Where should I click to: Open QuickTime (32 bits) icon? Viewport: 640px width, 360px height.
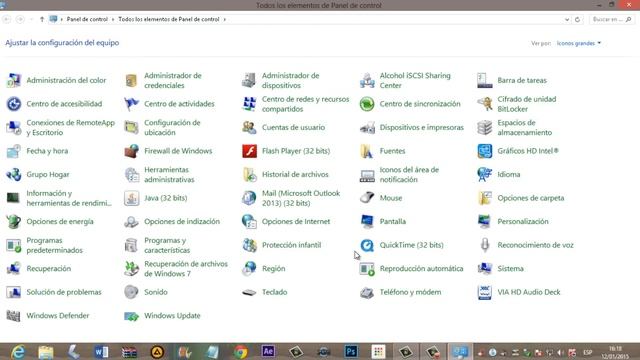[x=367, y=245]
